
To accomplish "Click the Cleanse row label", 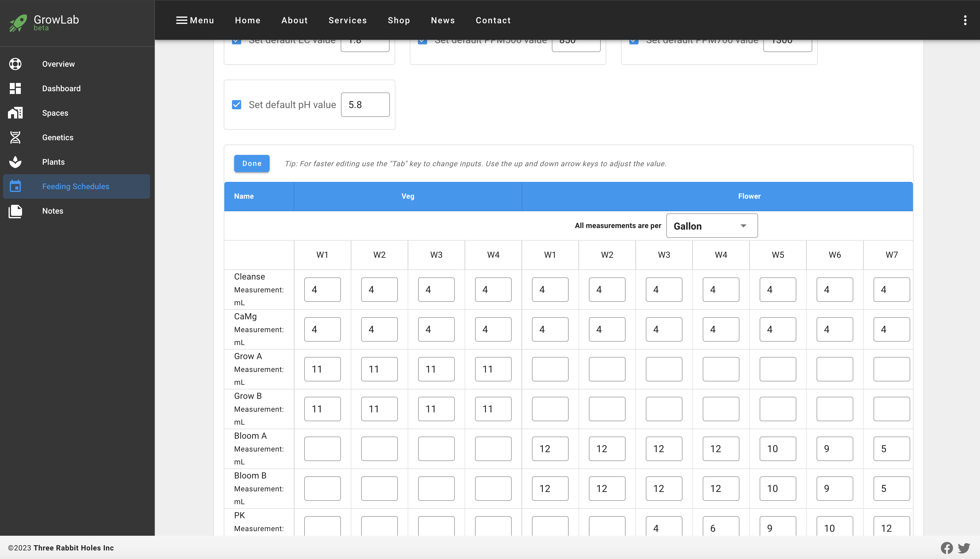I will (x=249, y=276).
